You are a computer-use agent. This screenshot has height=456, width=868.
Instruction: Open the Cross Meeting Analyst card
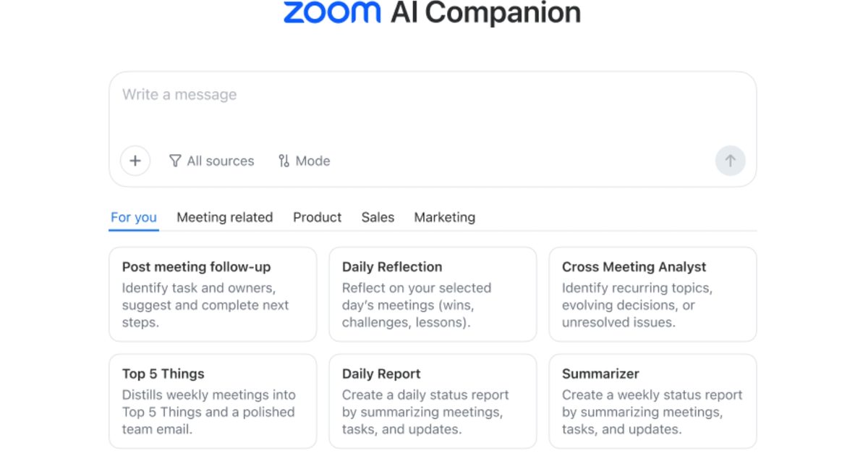[652, 294]
